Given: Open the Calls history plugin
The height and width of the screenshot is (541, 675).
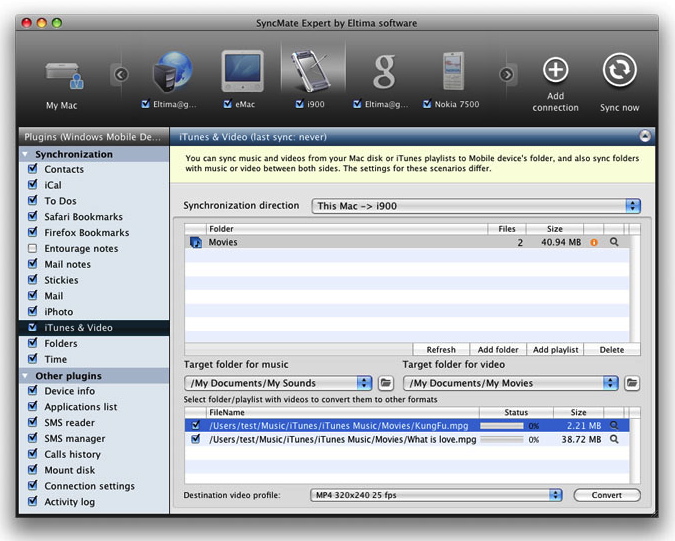Looking at the screenshot, I should 72,454.
